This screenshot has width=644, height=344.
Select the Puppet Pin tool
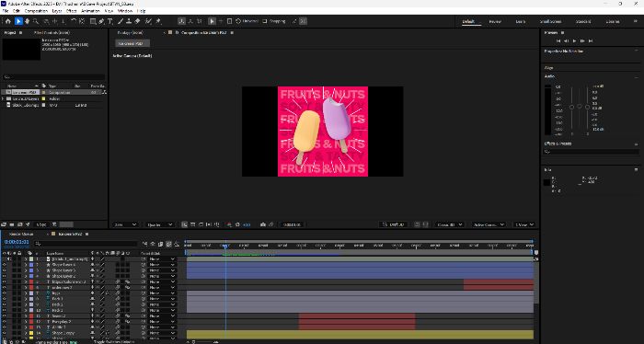coord(158,21)
